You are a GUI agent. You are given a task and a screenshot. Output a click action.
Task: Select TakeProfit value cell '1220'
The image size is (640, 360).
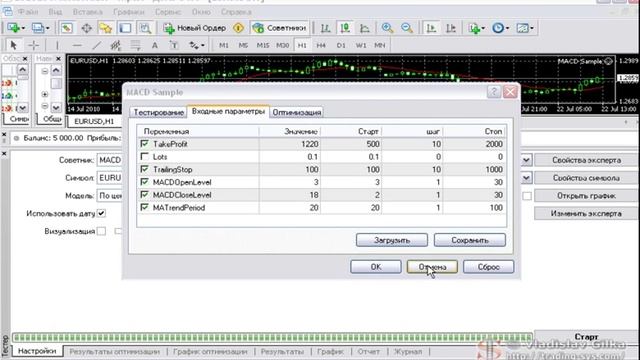coord(289,144)
